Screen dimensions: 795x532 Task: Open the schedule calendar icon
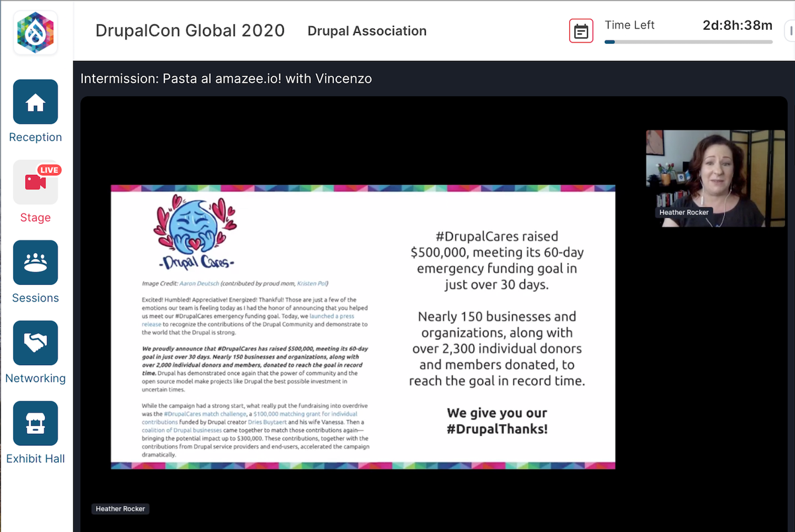[581, 31]
